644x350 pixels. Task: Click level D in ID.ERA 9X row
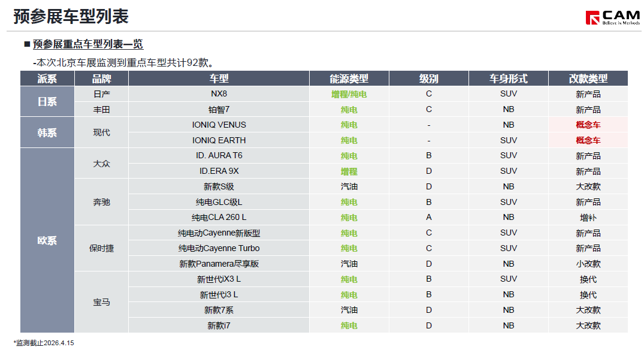(x=429, y=171)
